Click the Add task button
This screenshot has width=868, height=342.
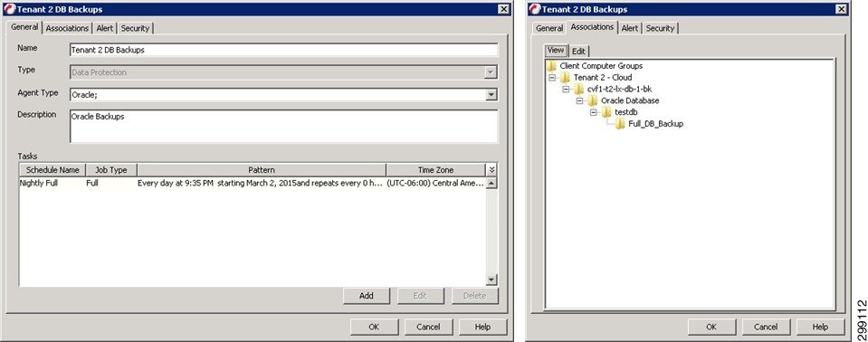367,296
